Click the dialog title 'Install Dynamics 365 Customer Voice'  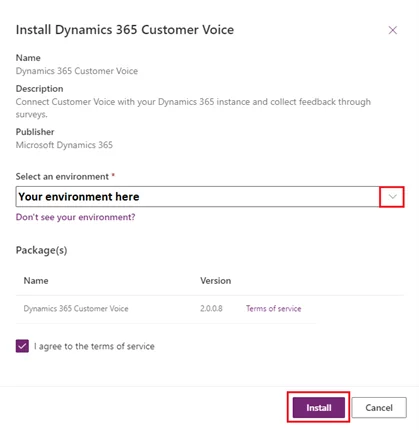125,30
